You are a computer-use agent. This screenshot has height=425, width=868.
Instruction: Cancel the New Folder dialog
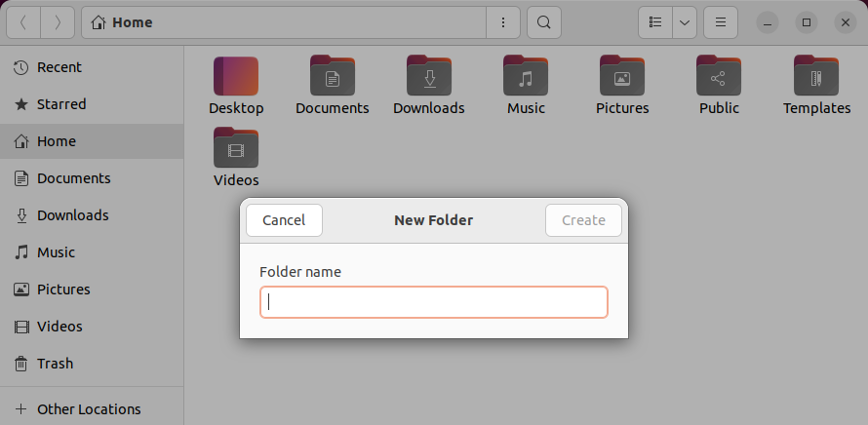click(284, 220)
